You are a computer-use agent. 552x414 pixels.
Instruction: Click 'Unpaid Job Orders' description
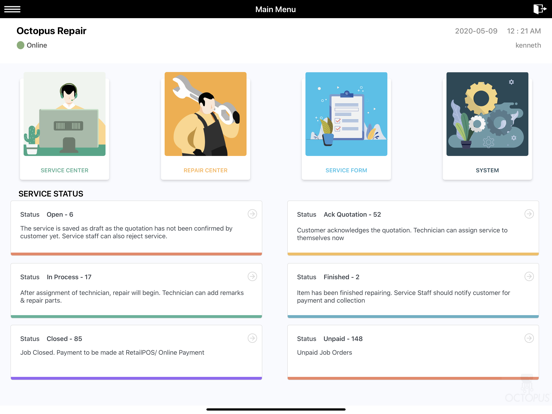tap(324, 352)
